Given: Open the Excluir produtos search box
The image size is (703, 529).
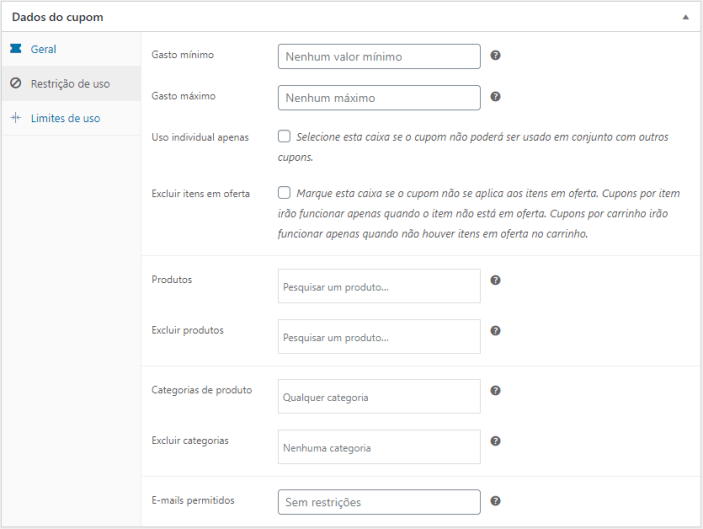Looking at the screenshot, I should (379, 337).
